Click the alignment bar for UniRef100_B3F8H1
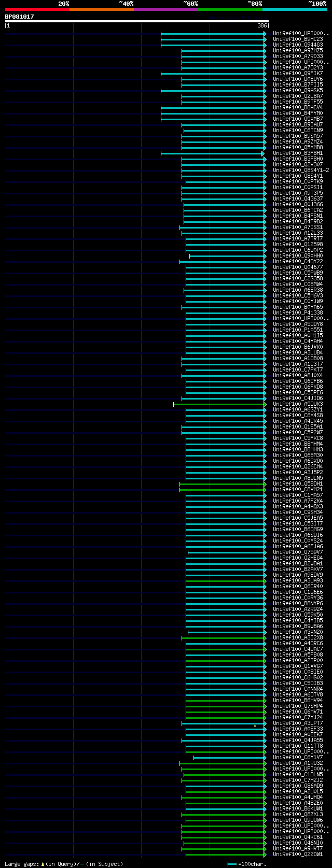Image resolution: width=332 pixels, height=868 pixels. click(x=212, y=153)
